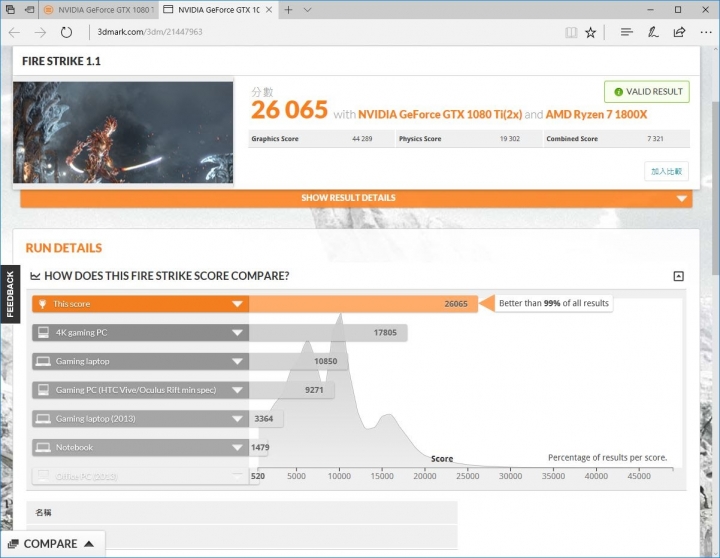Click NVIDIA GeForce GTX 1080 Ti(2x) link
This screenshot has width=720, height=558.
440,114
